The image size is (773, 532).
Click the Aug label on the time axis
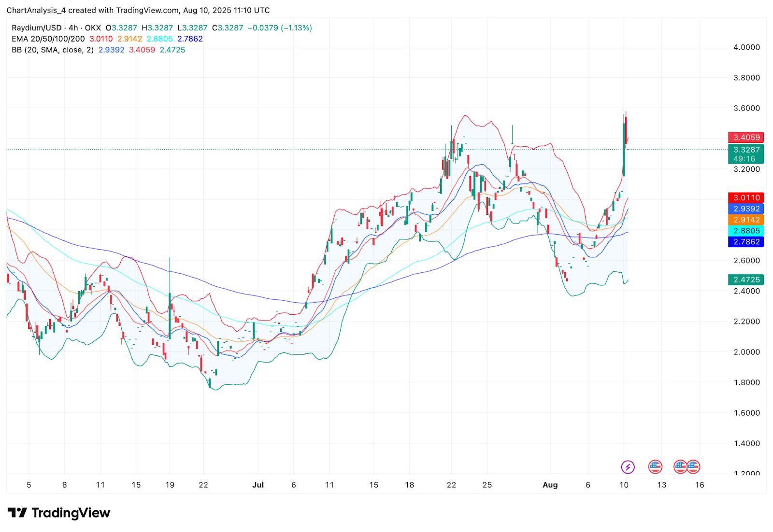coord(550,485)
